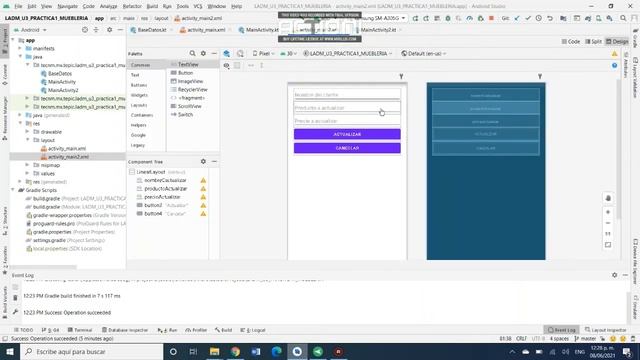Click the Project panel settings gear
The height and width of the screenshot is (360, 640).
pyautogui.click(x=109, y=30)
